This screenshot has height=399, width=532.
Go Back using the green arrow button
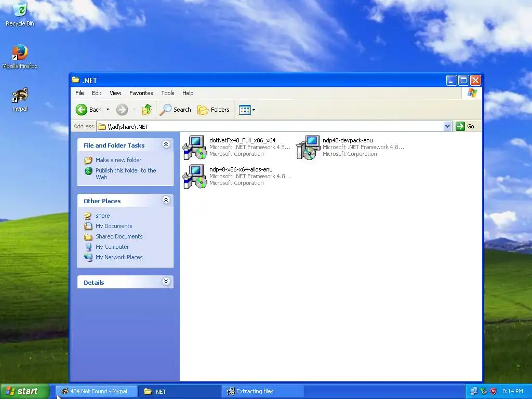coord(82,110)
